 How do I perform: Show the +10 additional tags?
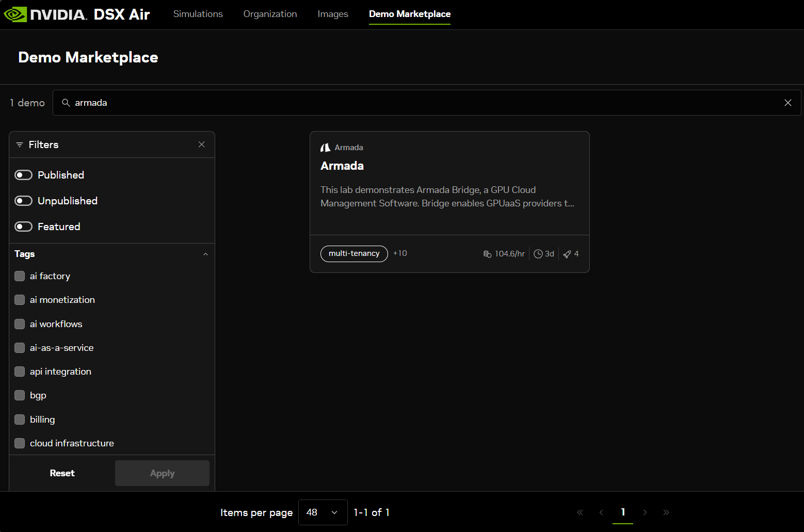(x=400, y=253)
